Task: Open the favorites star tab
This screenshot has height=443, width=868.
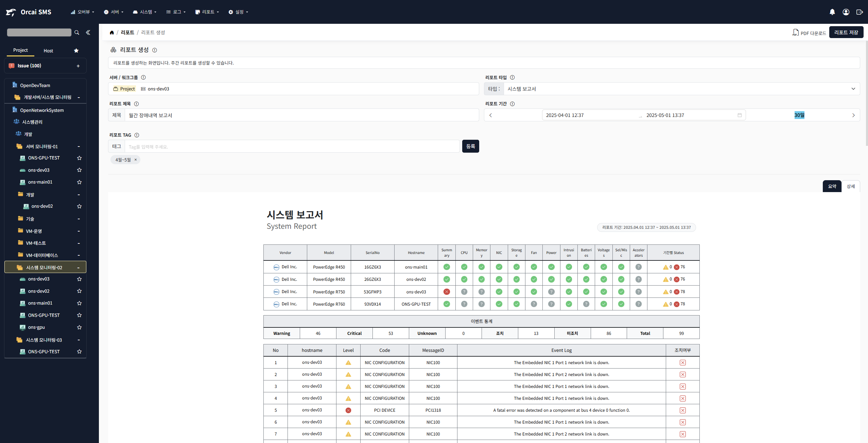Action: [76, 51]
